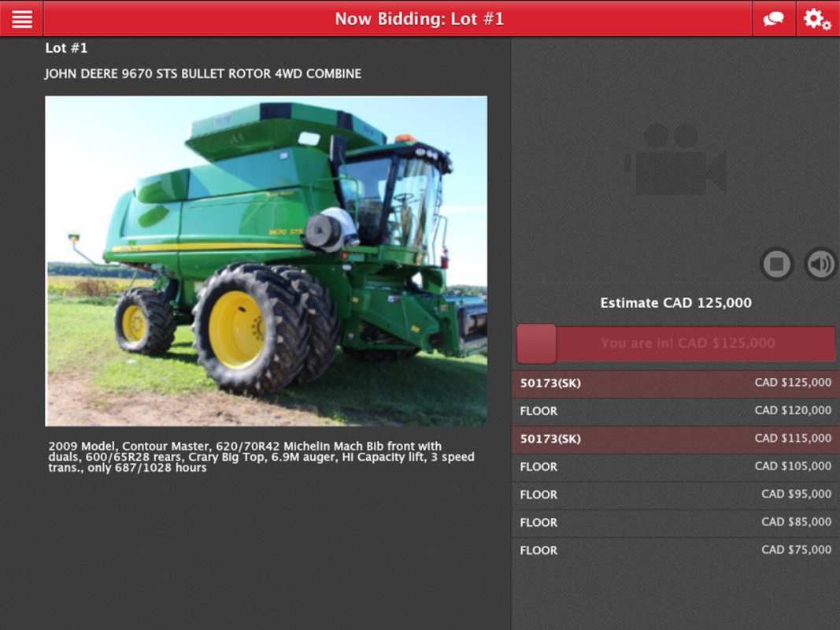The height and width of the screenshot is (630, 840).
Task: Mute the auction audio speaker
Action: click(821, 264)
